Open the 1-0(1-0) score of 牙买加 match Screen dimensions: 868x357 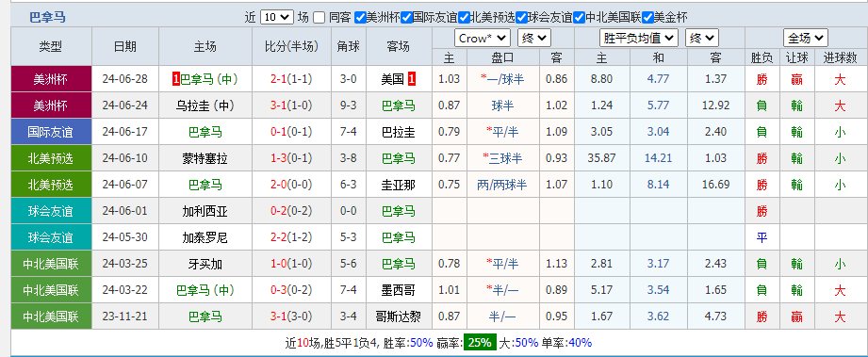(291, 264)
